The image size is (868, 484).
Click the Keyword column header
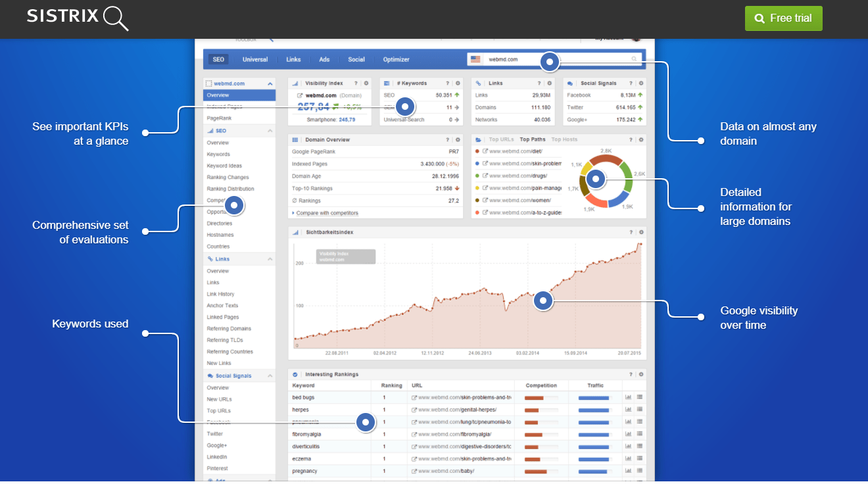point(303,385)
